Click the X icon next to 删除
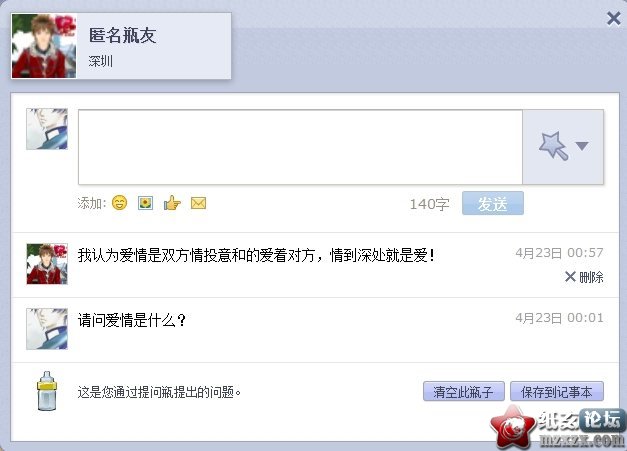 pyautogui.click(x=570, y=276)
